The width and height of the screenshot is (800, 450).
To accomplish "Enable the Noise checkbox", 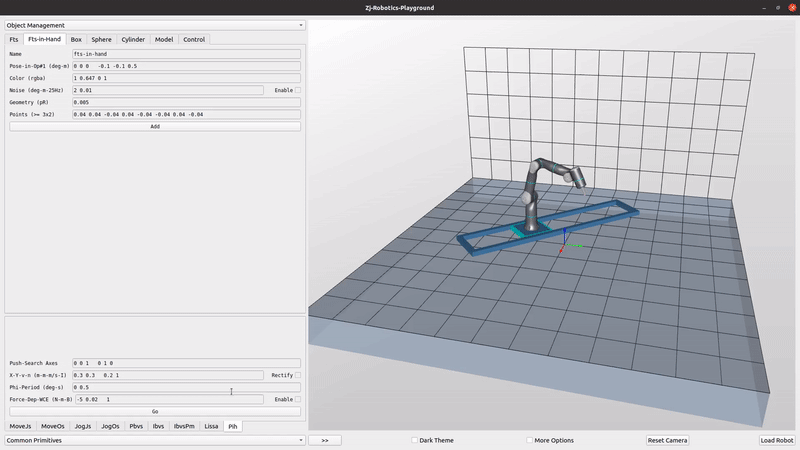I will point(298,90).
